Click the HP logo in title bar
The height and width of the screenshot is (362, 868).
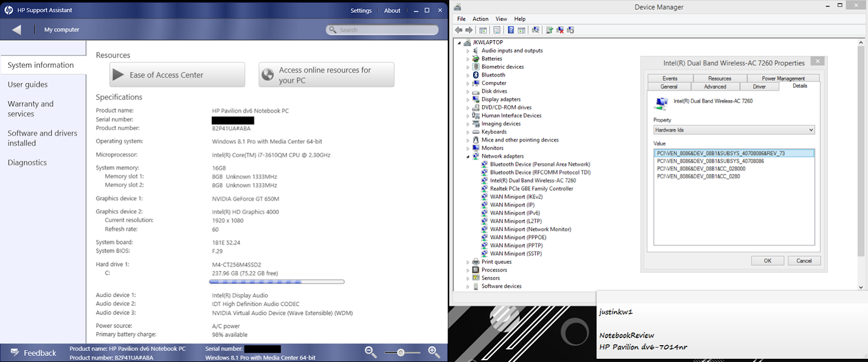(x=9, y=10)
